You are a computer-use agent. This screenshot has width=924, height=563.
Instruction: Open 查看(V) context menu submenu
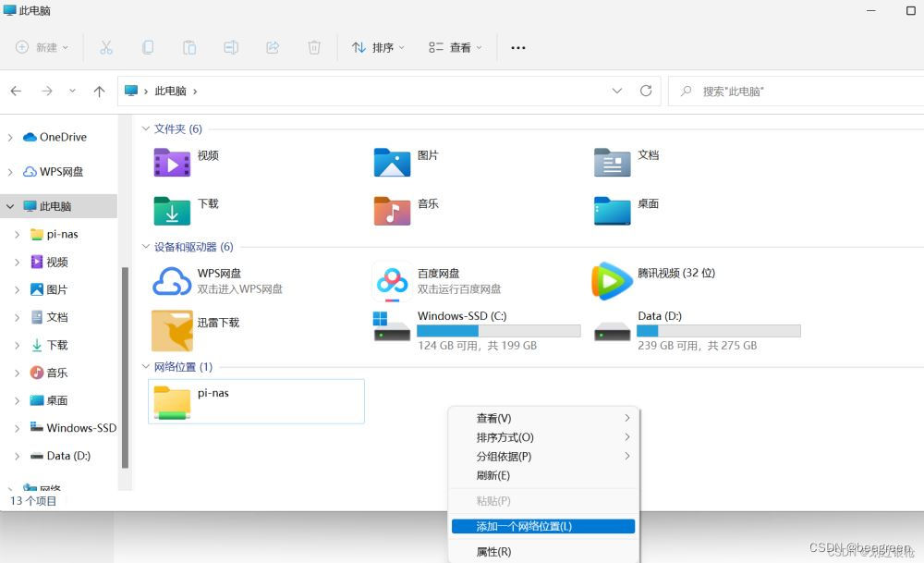[x=543, y=418]
